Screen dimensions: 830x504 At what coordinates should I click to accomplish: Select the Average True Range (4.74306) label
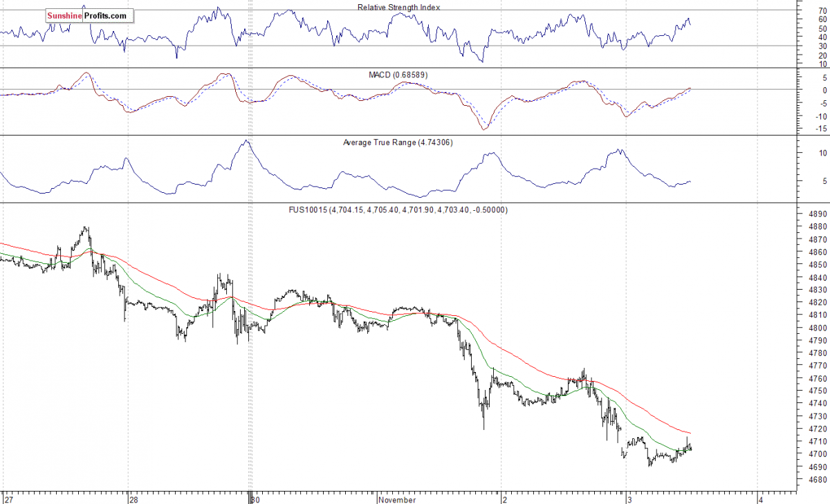[398, 142]
